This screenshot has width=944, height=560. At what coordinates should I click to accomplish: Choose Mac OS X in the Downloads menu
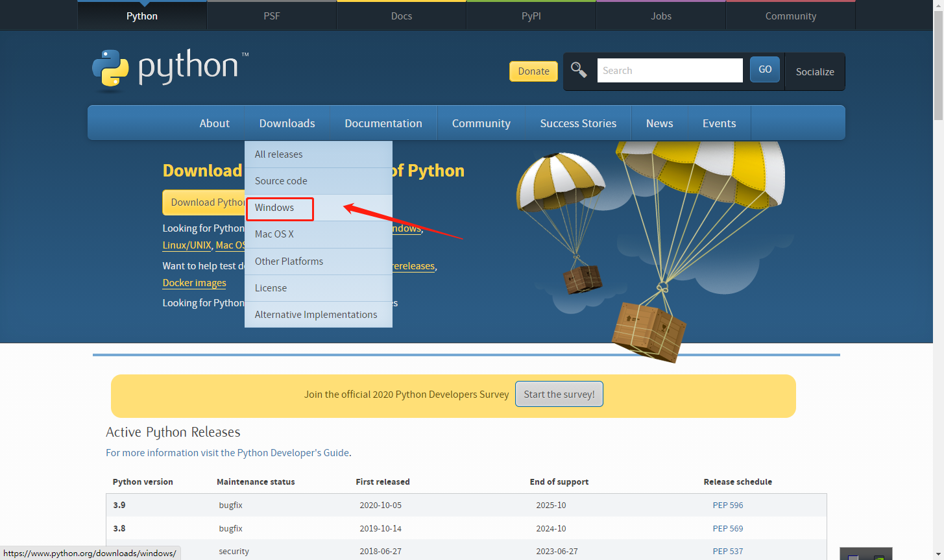coord(319,234)
